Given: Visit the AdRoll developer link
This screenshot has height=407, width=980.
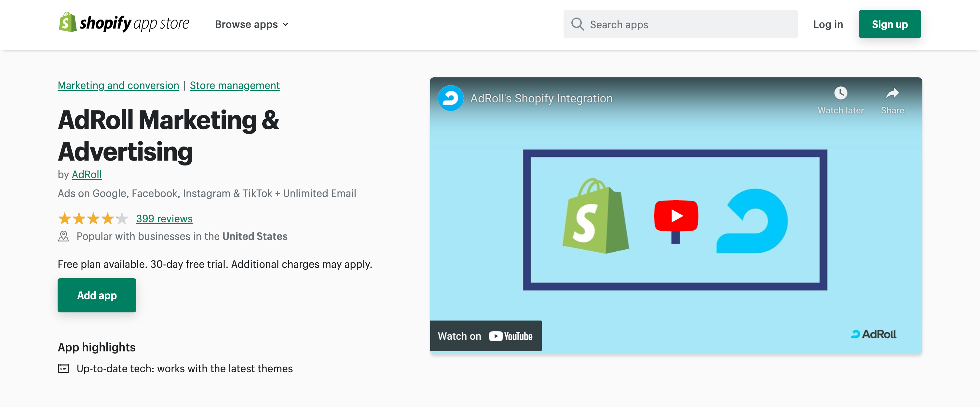Looking at the screenshot, I should (87, 175).
